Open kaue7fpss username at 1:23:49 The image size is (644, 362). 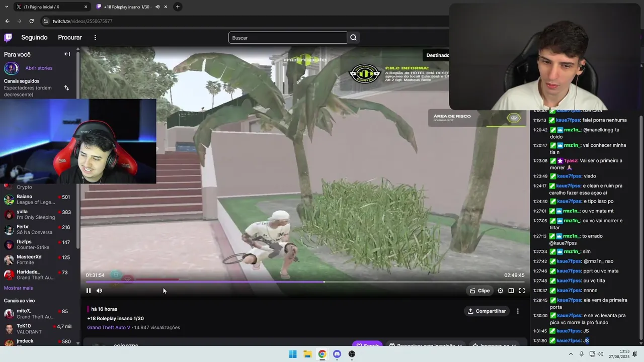[569, 176]
